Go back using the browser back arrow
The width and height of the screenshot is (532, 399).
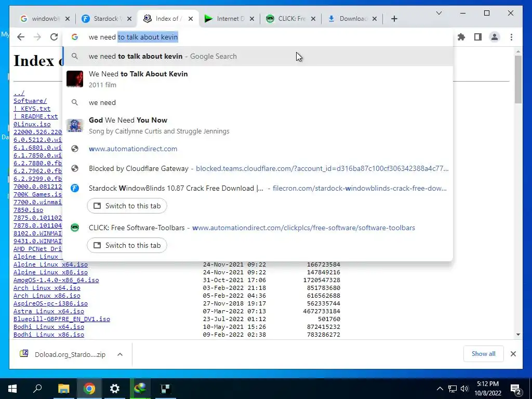tap(21, 37)
